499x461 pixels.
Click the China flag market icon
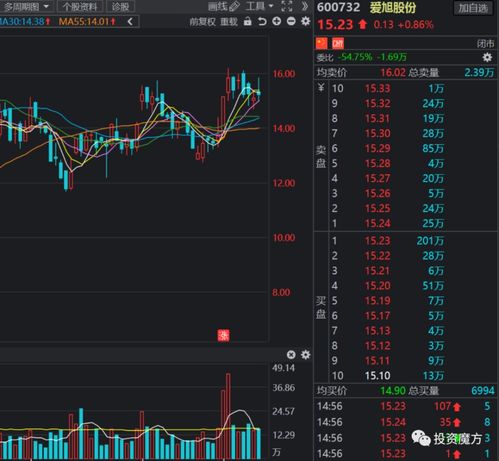322,43
